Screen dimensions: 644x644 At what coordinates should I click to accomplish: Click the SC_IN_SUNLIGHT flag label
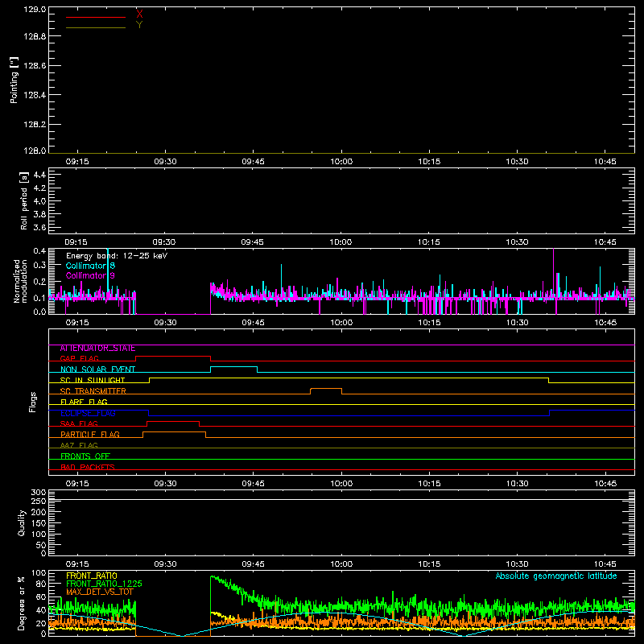(93, 380)
